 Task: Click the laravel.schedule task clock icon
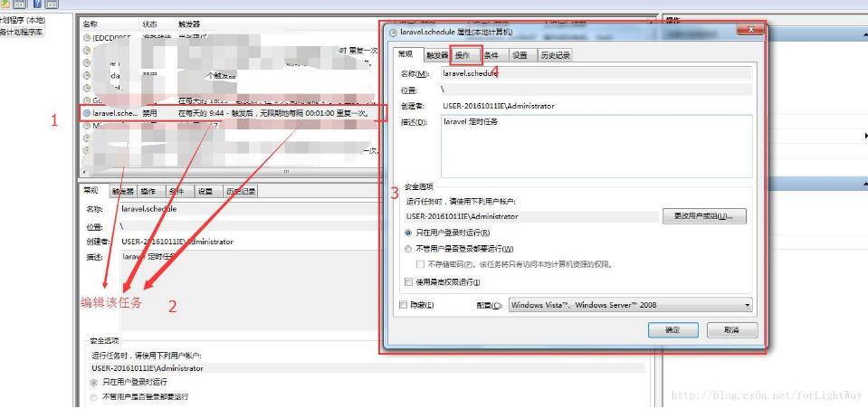(87, 114)
